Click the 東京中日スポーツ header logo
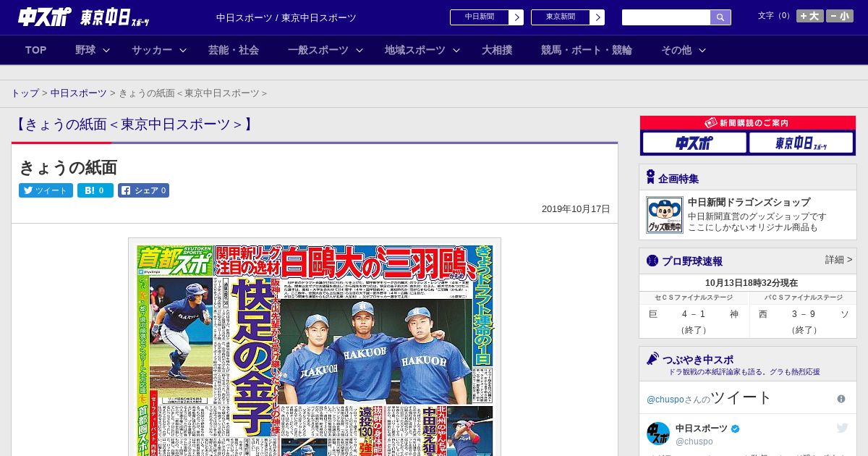Viewport: 868px width, 456px height. point(116,18)
